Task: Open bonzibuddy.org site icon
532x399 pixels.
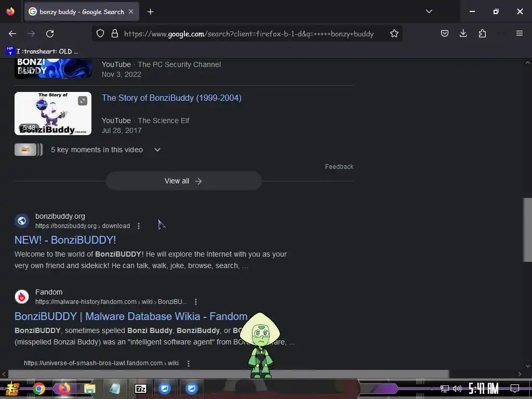Action: point(22,221)
